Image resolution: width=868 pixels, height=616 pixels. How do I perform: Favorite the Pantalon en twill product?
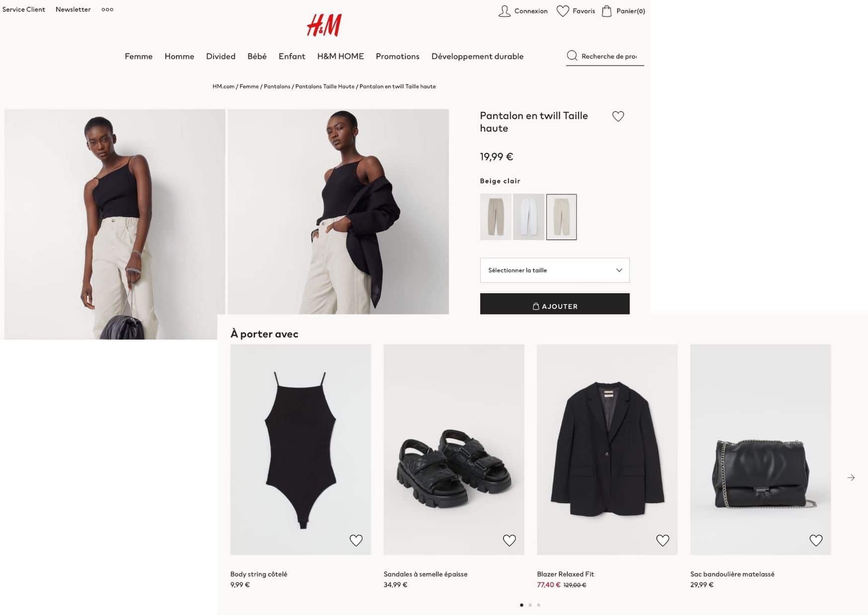pyautogui.click(x=618, y=116)
